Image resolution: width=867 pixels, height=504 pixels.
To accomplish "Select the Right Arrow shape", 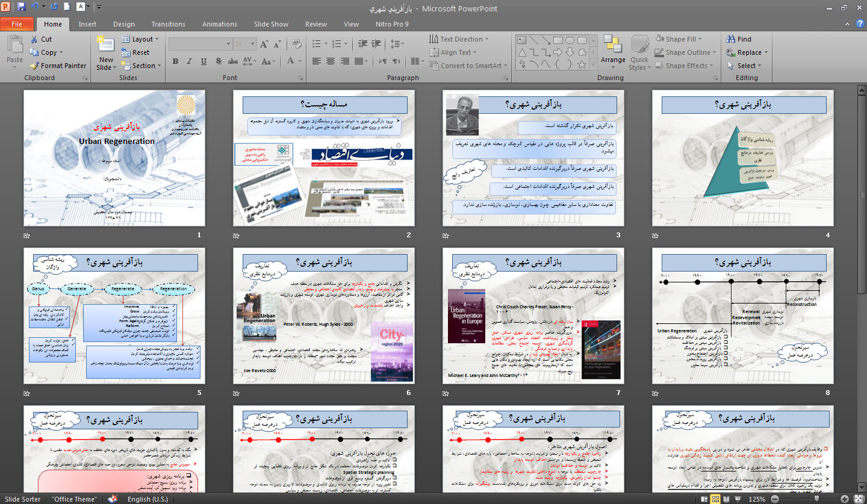I will [558, 52].
